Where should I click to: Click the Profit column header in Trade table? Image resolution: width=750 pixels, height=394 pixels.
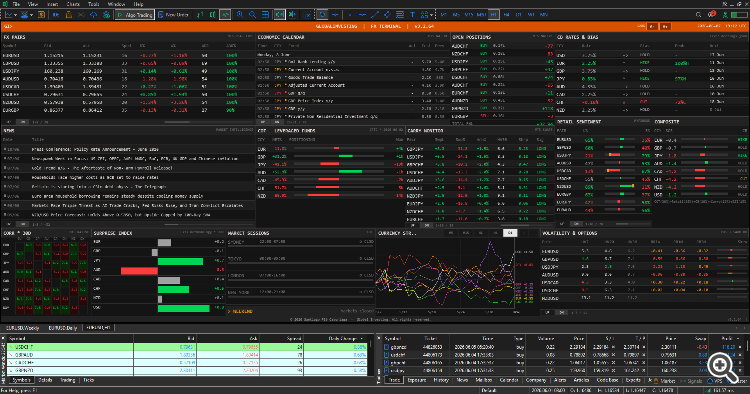tap(727, 339)
